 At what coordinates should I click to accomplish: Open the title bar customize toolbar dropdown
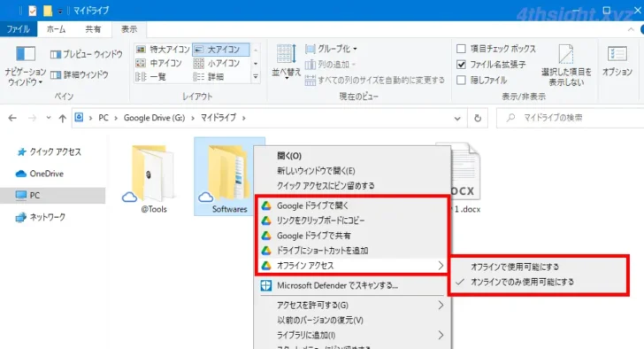tap(60, 12)
